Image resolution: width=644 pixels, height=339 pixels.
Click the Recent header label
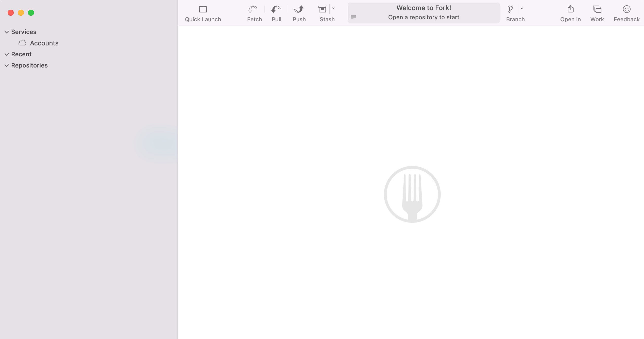(x=21, y=54)
